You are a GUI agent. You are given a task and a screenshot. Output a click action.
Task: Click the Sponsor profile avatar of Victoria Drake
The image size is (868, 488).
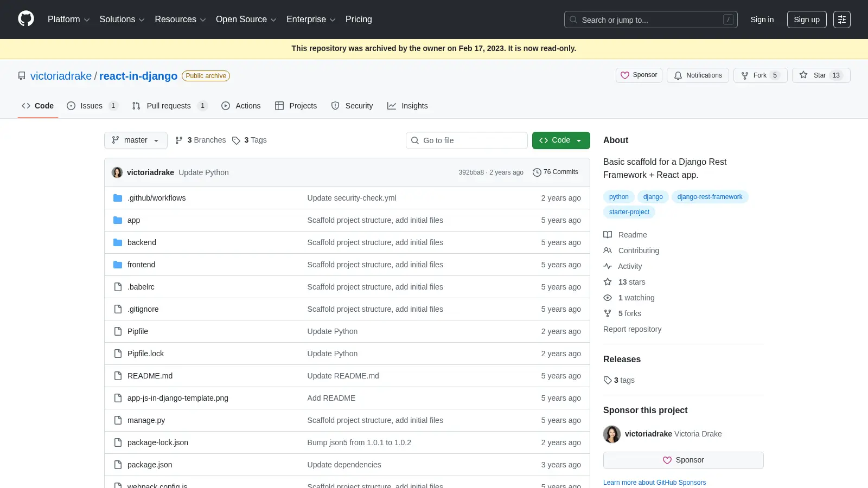click(x=612, y=434)
